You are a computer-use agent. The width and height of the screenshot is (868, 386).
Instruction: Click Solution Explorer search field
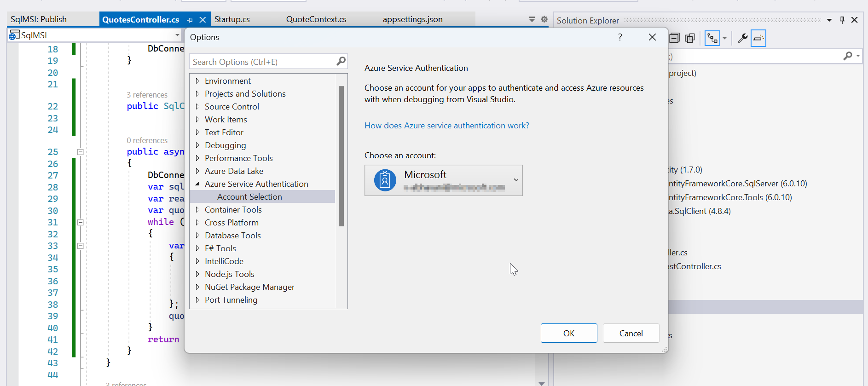(755, 56)
